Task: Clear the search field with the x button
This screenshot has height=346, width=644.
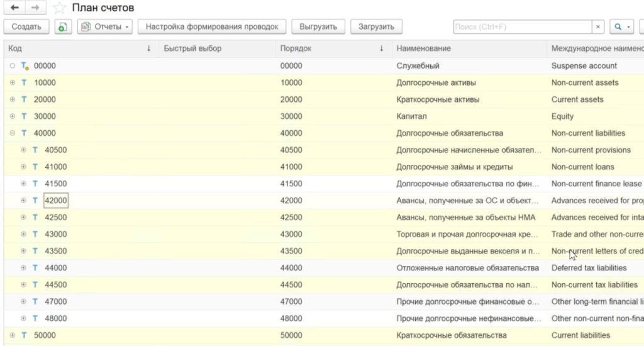Action: point(598,27)
